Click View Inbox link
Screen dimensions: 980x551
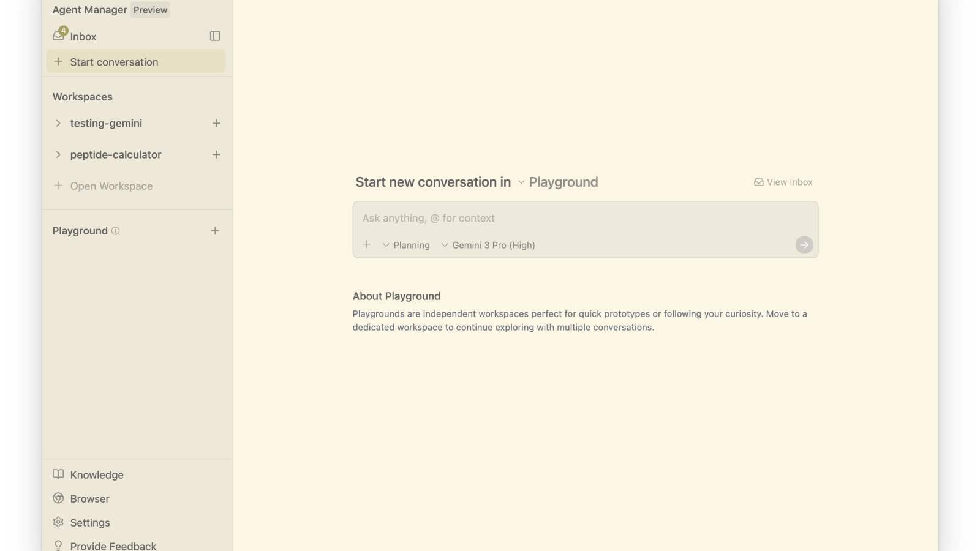click(783, 182)
